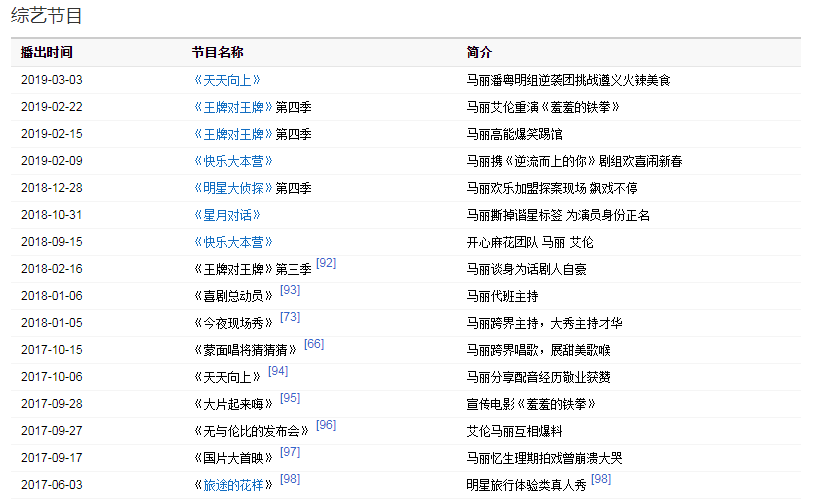Click description 马丽分享配音经历敬业获赞

pyautogui.click(x=538, y=377)
